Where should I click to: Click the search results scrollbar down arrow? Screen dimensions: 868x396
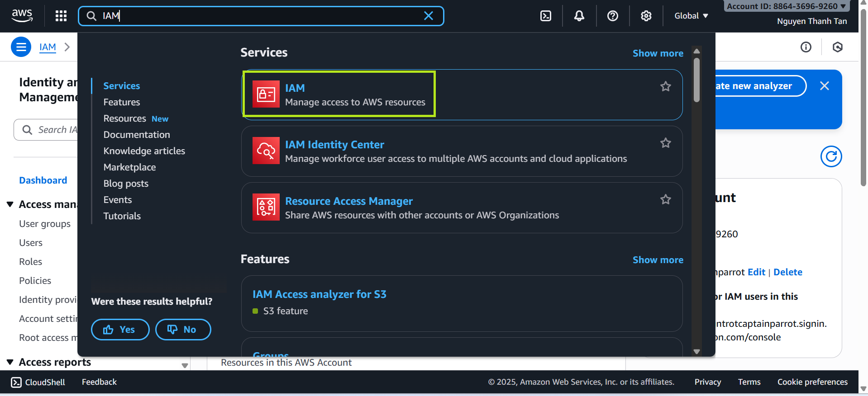tap(696, 351)
